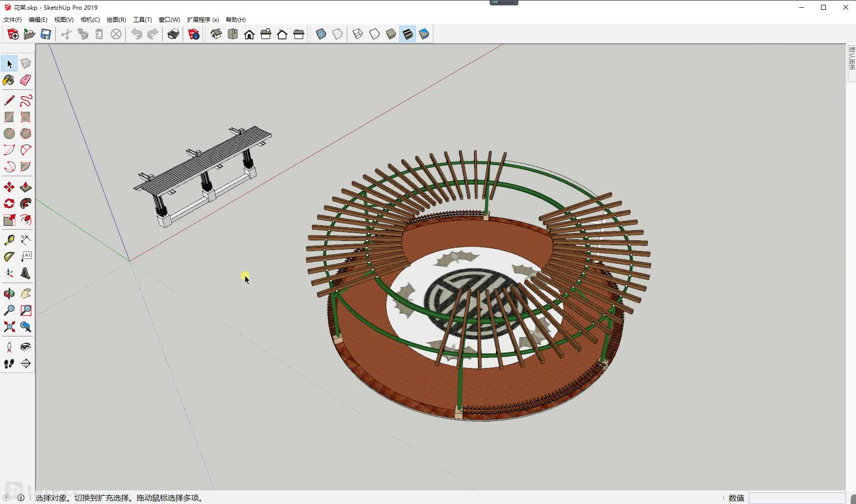Choose the Pan hand tool
The image size is (856, 504).
[26, 294]
